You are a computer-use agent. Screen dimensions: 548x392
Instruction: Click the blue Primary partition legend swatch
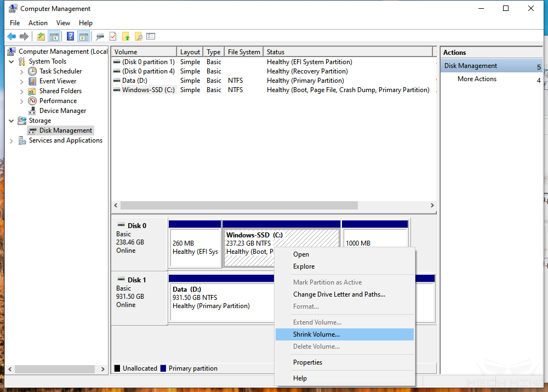click(163, 368)
